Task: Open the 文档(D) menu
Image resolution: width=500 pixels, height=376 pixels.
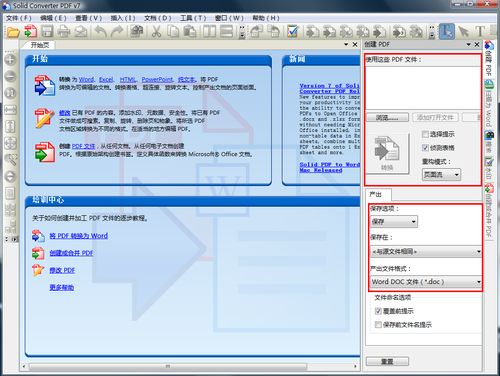Action: [x=158, y=18]
